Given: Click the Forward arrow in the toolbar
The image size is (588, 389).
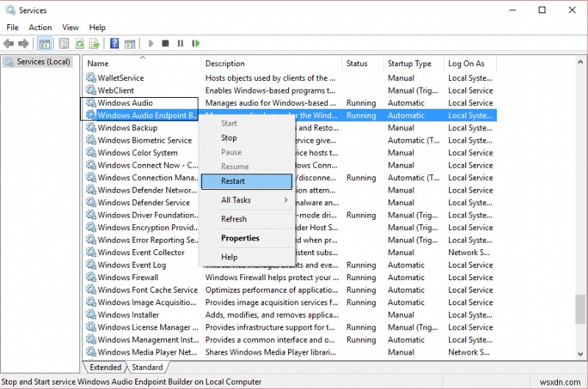Looking at the screenshot, I should (x=24, y=44).
